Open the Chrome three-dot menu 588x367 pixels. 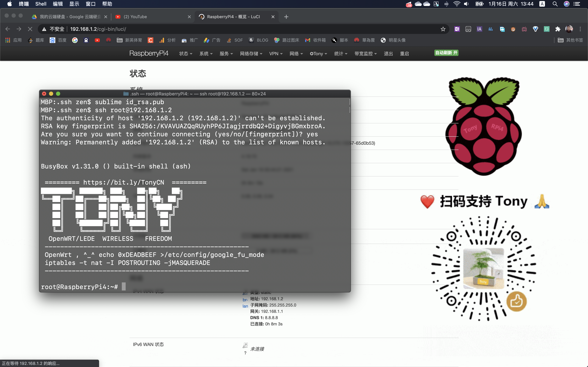point(580,29)
